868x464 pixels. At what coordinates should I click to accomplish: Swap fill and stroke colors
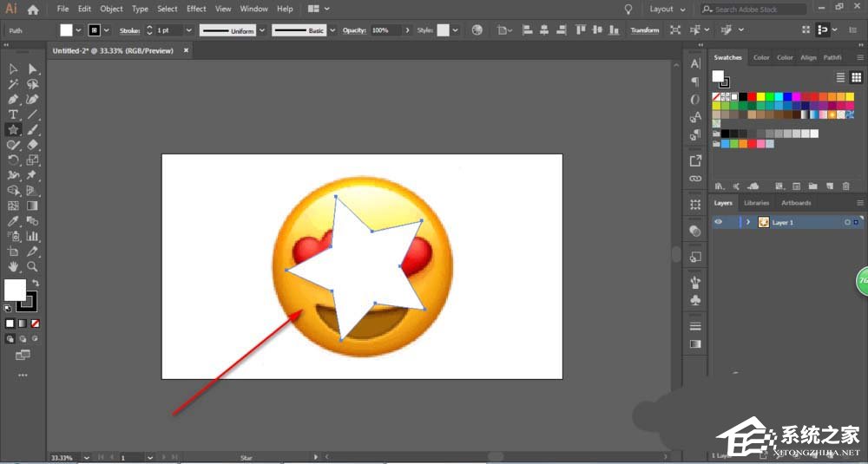point(36,283)
